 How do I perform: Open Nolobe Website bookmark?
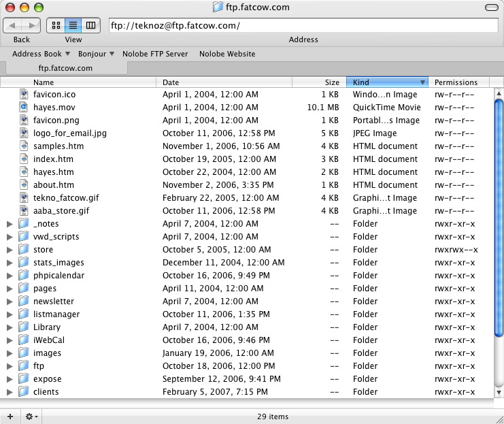227,54
